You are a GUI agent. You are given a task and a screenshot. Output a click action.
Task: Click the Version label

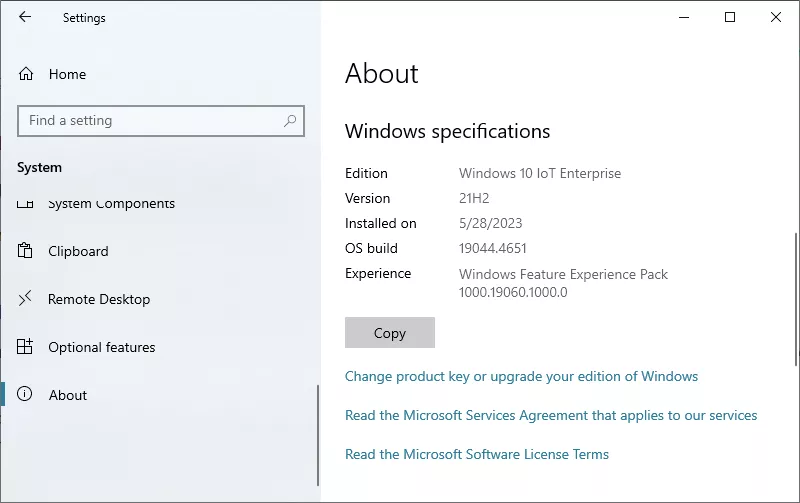point(367,198)
